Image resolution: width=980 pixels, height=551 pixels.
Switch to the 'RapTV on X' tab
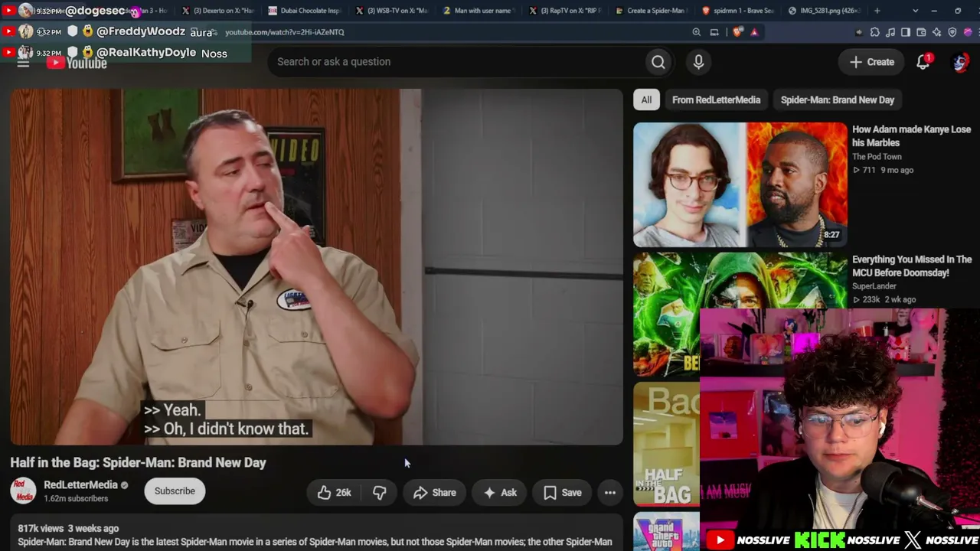coord(567,11)
